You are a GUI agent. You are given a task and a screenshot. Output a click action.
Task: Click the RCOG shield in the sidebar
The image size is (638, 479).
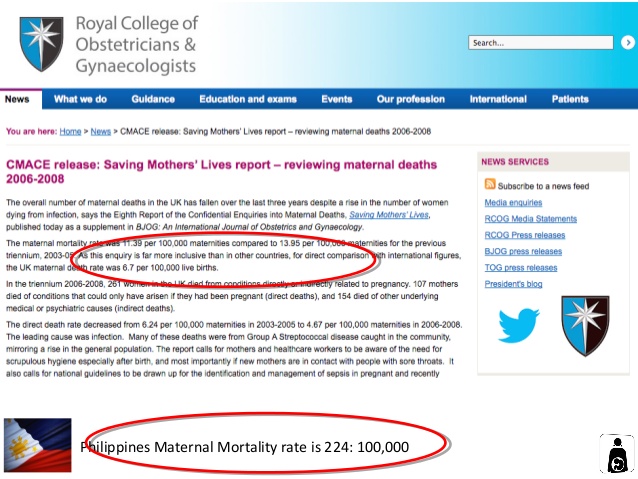(x=585, y=326)
